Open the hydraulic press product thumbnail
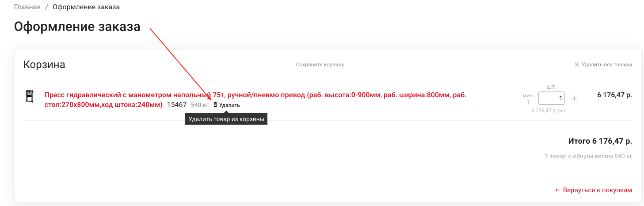 click(30, 96)
